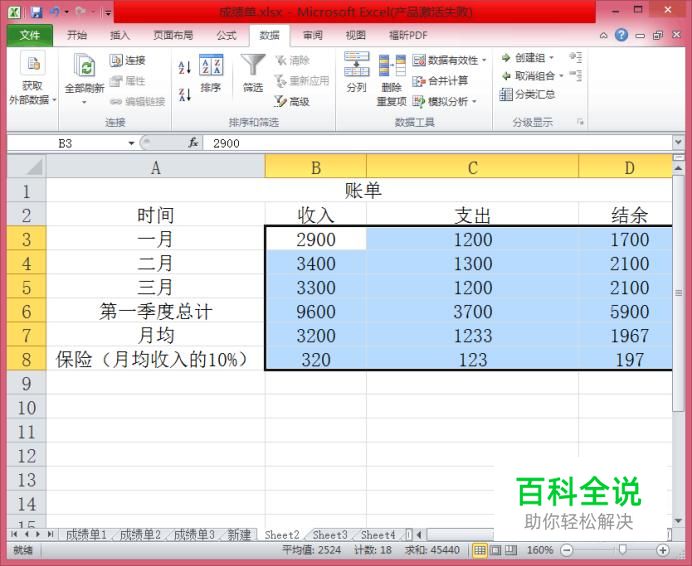Click the Save icon in quick access toolbar
The height and width of the screenshot is (566, 692).
36,11
